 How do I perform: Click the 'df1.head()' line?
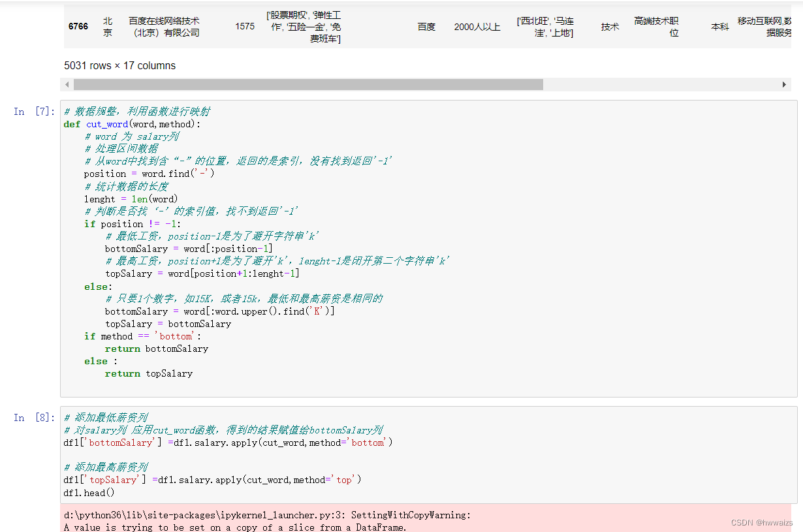[x=89, y=492]
